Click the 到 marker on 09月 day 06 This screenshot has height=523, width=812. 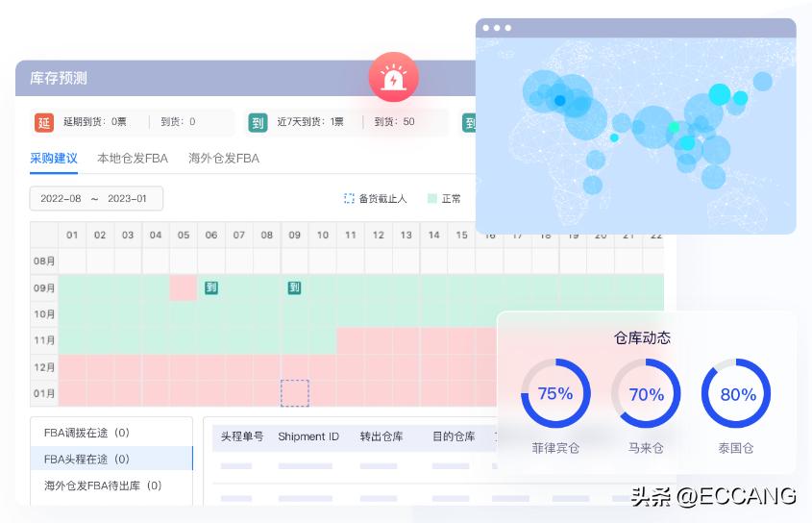point(210,287)
